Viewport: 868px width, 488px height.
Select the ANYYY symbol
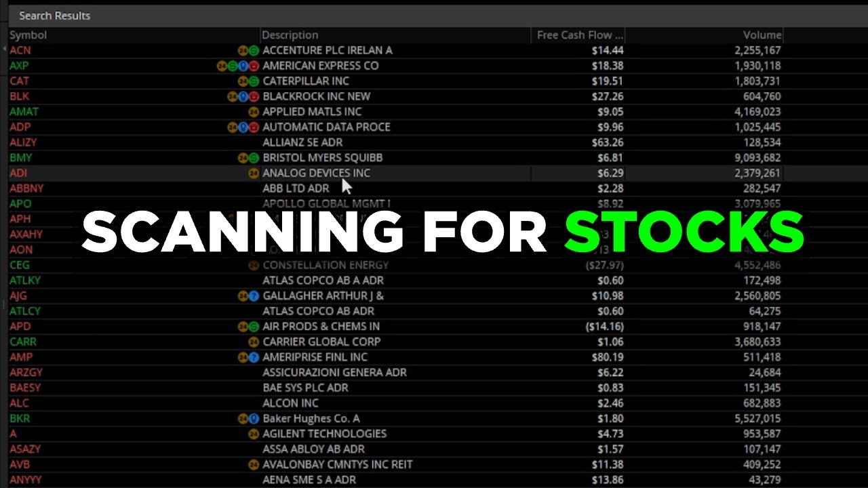(26, 480)
